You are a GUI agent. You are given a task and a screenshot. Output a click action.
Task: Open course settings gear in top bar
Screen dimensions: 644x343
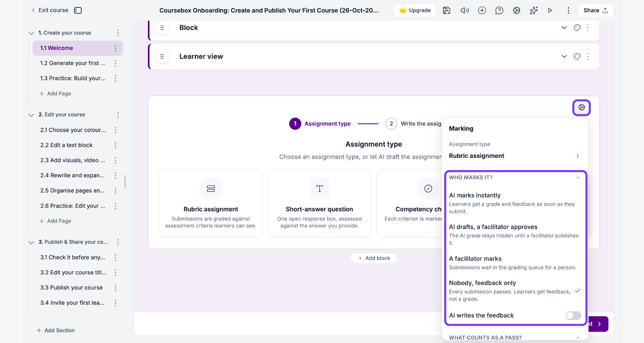(x=517, y=10)
